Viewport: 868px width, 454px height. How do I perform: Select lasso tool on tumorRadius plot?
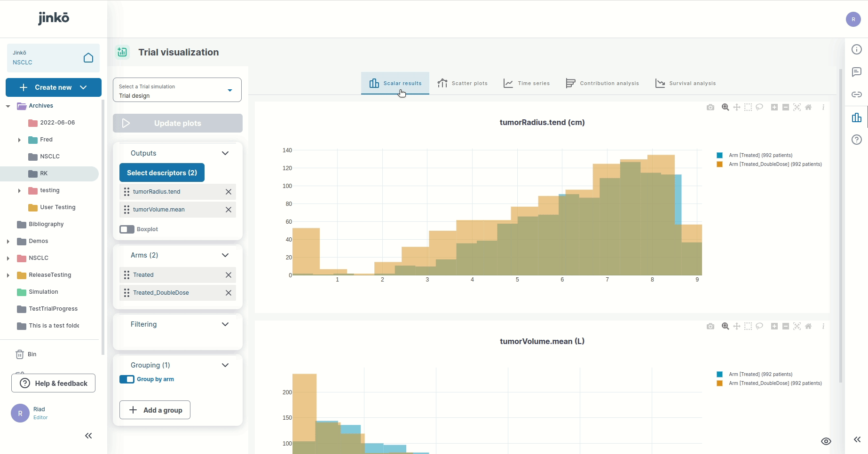[759, 107]
